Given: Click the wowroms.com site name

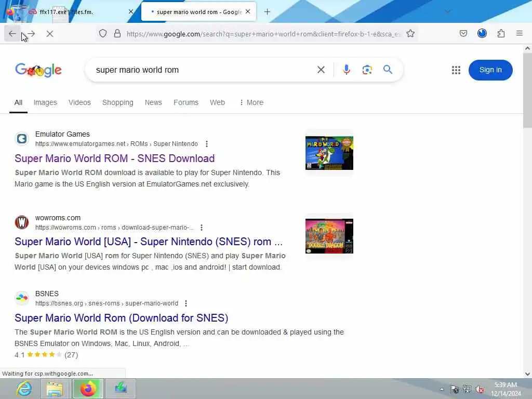Looking at the screenshot, I should [58, 218].
